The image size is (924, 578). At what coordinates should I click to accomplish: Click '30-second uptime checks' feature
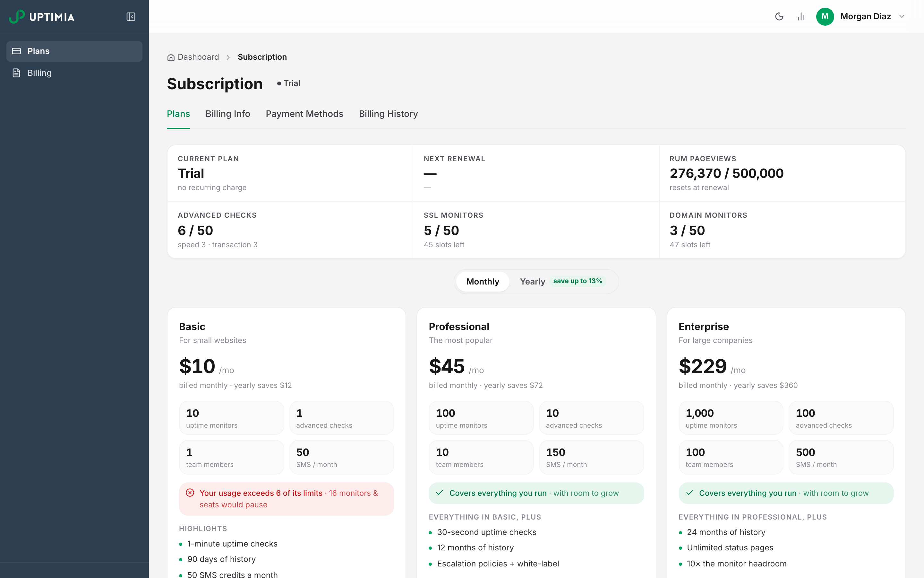[x=486, y=532]
